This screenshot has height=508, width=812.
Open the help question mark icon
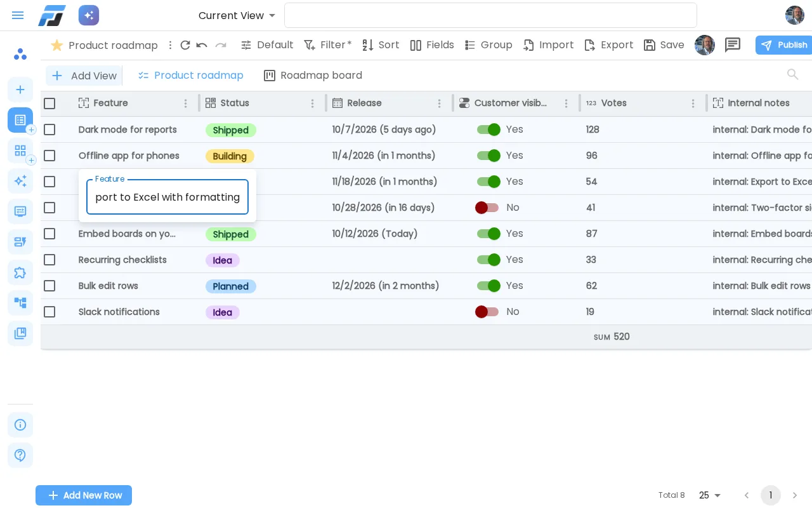20,455
